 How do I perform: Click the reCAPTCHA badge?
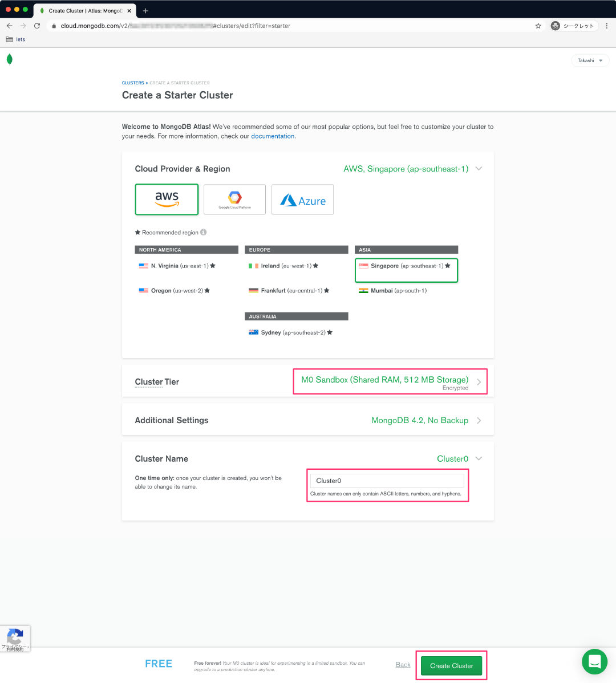(15, 639)
